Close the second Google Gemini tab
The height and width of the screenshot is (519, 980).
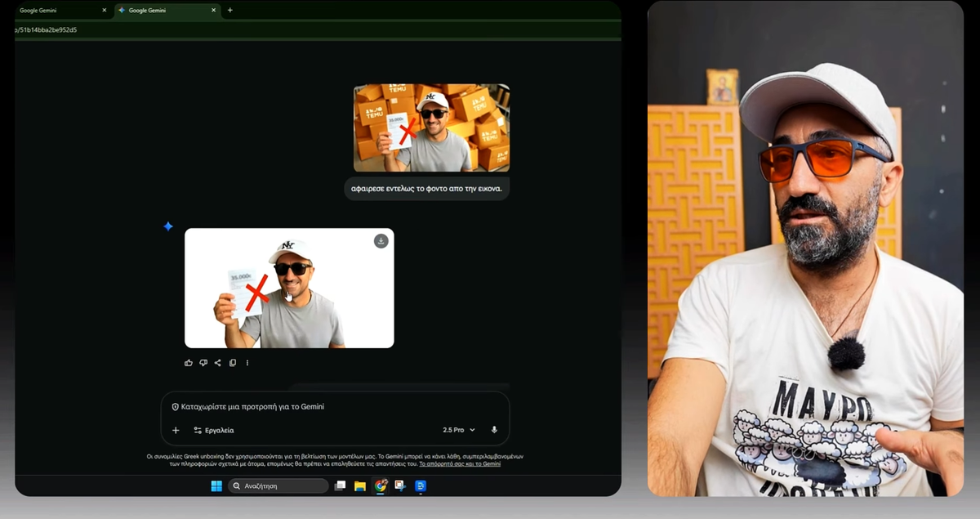pyautogui.click(x=214, y=11)
